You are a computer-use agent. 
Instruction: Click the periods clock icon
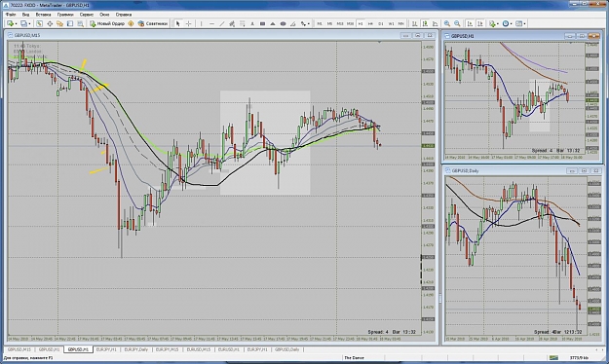506,23
